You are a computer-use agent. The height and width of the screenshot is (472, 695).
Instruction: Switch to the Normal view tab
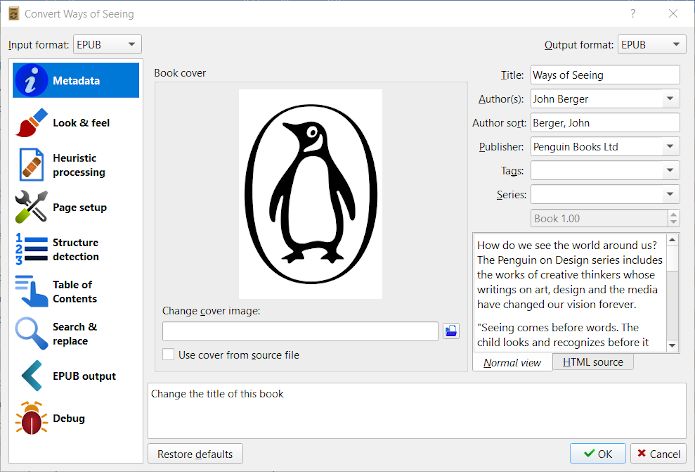512,362
